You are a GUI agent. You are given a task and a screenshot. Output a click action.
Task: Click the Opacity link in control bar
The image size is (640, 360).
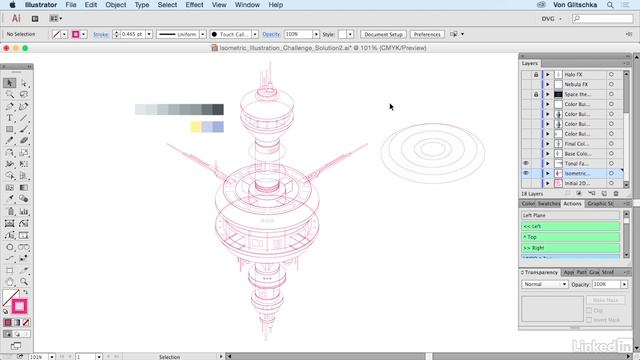(271, 34)
